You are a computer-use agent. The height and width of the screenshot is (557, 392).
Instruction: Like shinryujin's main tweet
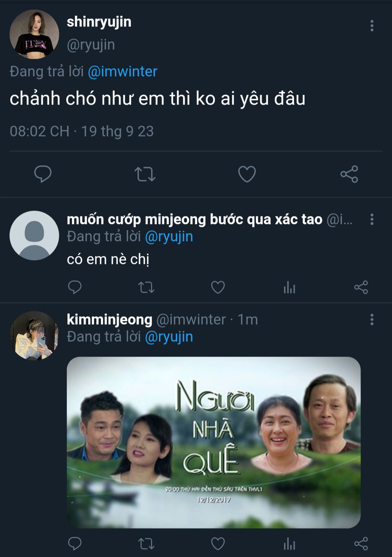(247, 174)
